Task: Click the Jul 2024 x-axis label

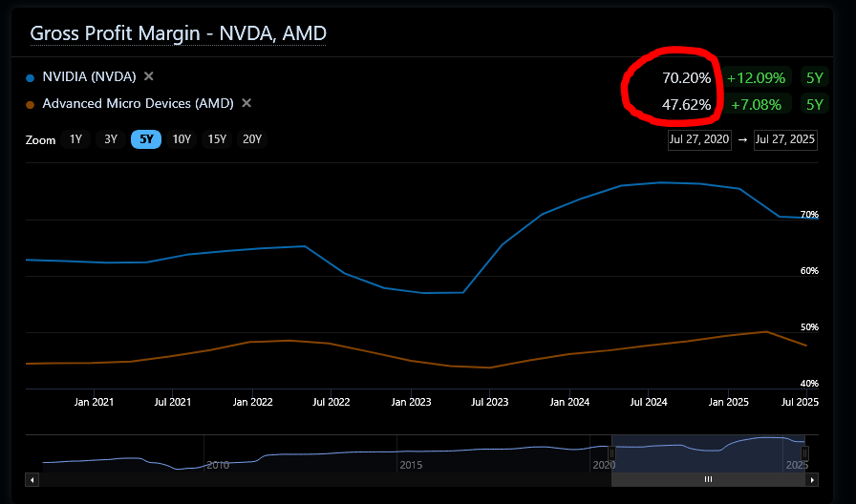Action: click(x=649, y=402)
